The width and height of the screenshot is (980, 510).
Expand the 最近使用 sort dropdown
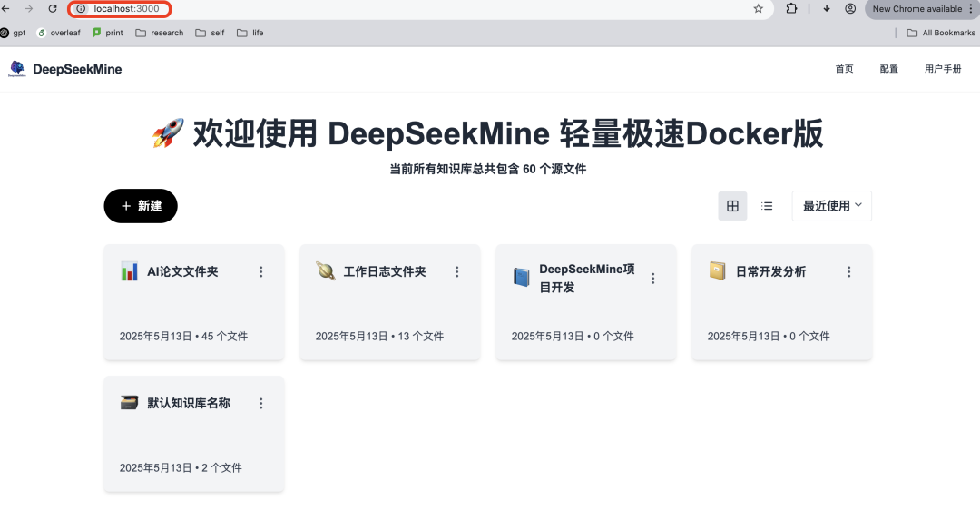point(832,206)
